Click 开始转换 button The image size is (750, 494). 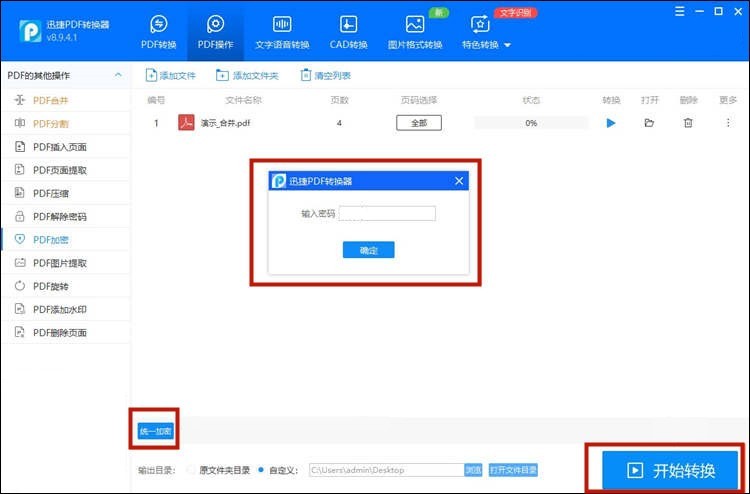click(x=670, y=470)
